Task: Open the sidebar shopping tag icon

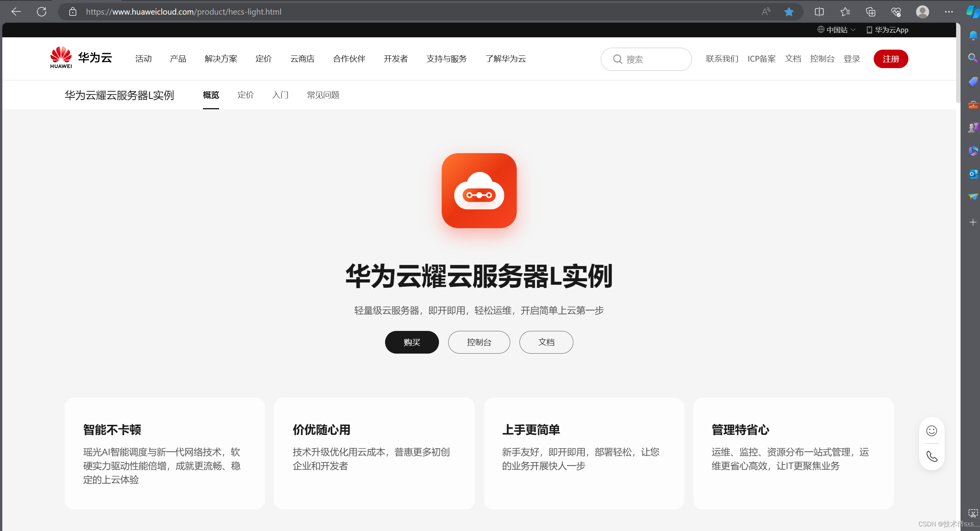Action: 973,81
